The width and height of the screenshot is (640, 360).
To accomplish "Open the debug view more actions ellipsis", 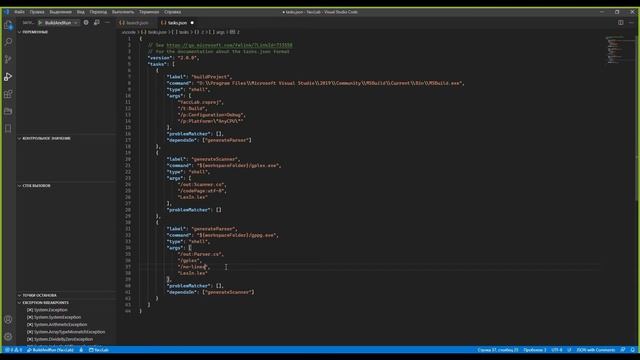I will (x=107, y=22).
